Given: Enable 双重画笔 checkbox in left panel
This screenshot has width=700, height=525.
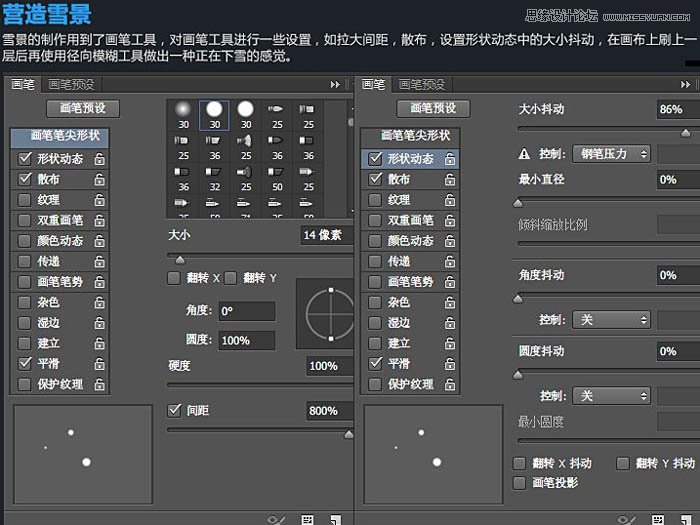Looking at the screenshot, I should click(x=25, y=220).
